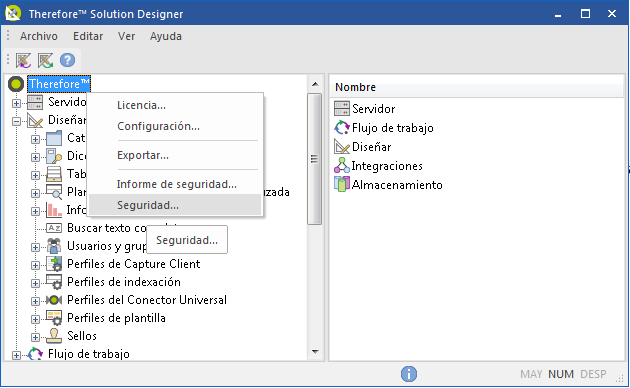The image size is (630, 388).
Task: Open the Archivo menu
Action: tap(39, 36)
